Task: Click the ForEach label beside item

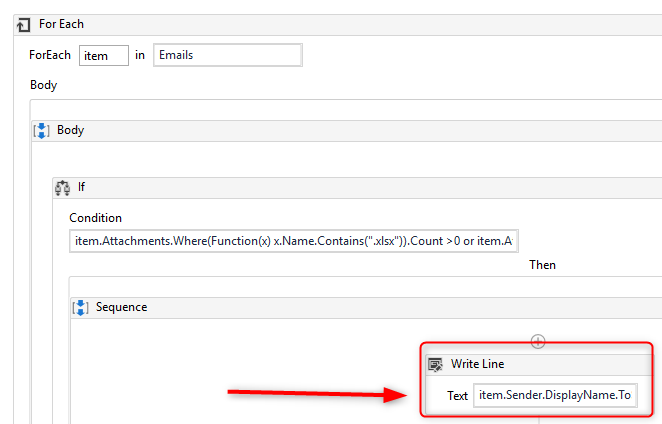Action: [x=50, y=56]
